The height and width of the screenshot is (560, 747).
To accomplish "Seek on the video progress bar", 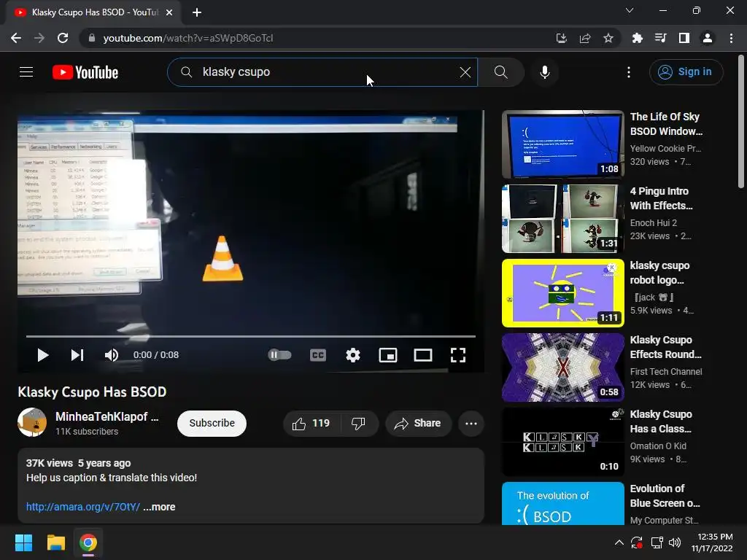I will tap(251, 336).
